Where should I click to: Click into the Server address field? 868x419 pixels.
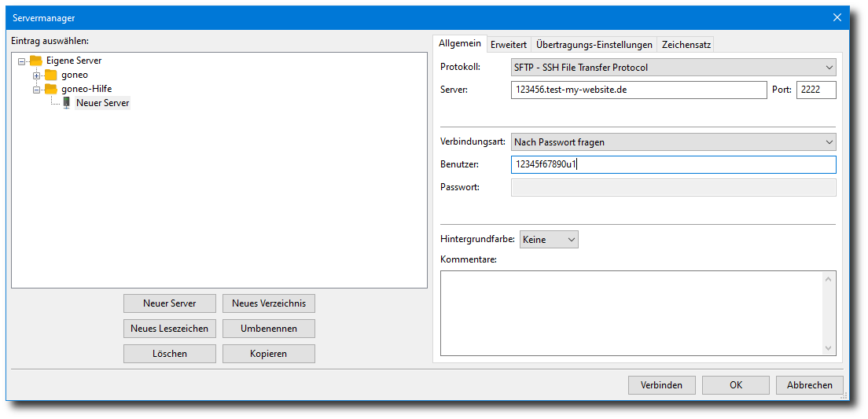tap(638, 90)
